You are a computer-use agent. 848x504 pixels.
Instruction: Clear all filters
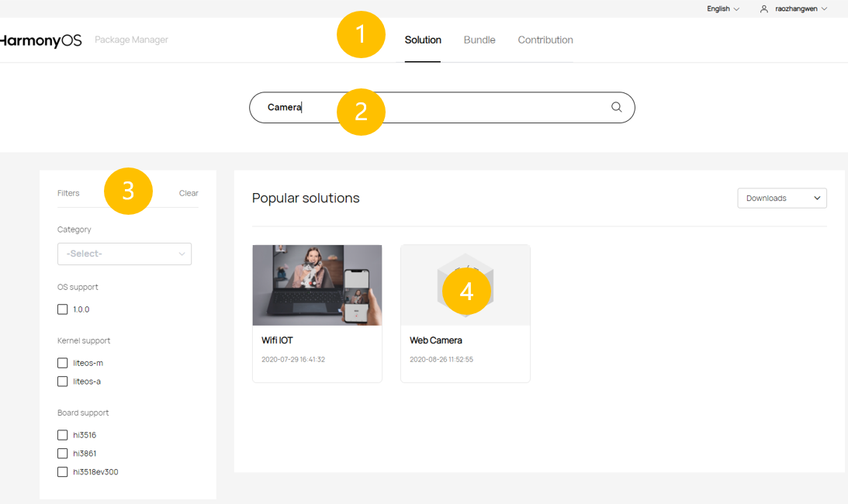coord(189,193)
